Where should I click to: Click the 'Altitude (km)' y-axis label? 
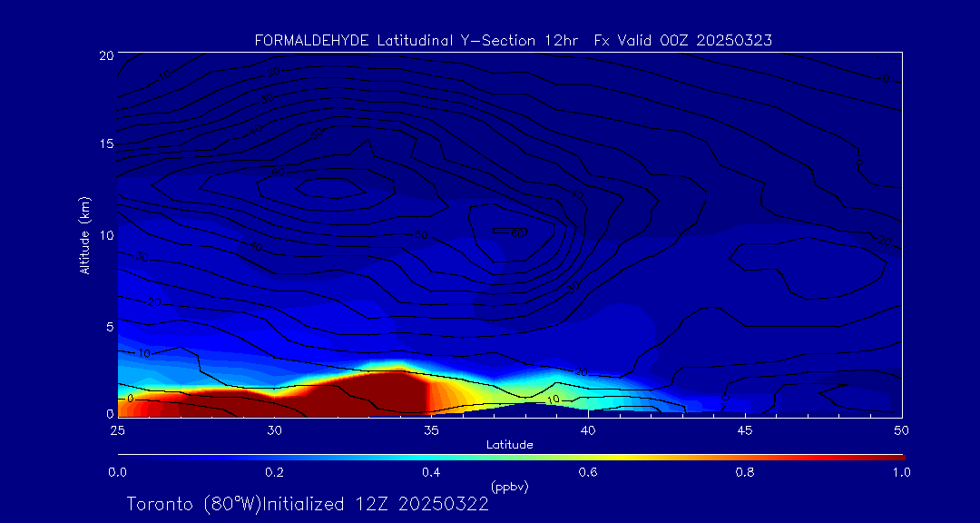[x=83, y=233]
